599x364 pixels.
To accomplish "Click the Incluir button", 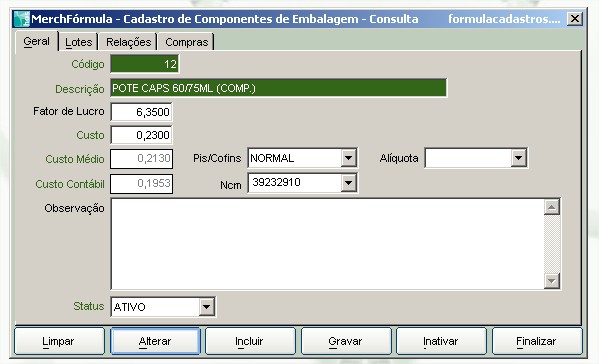I will pyautogui.click(x=250, y=341).
